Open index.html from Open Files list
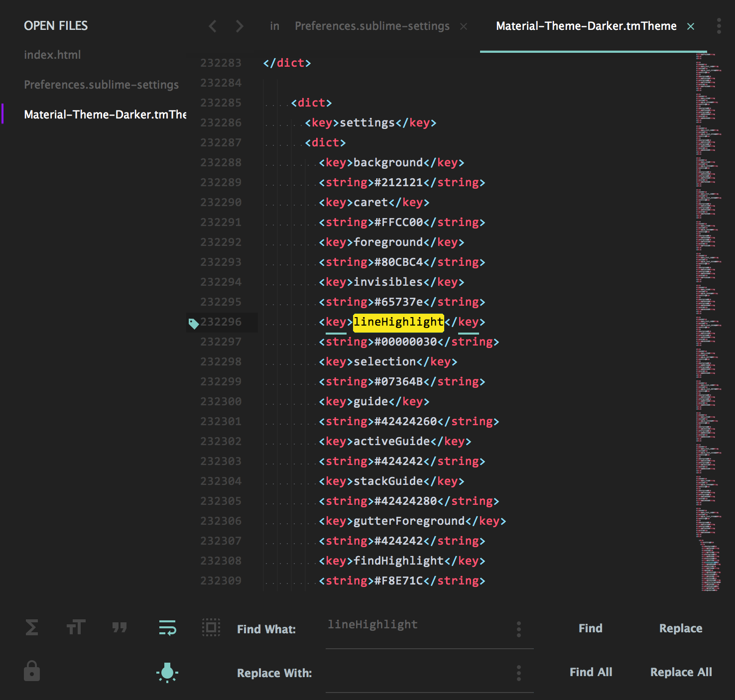 (x=52, y=55)
